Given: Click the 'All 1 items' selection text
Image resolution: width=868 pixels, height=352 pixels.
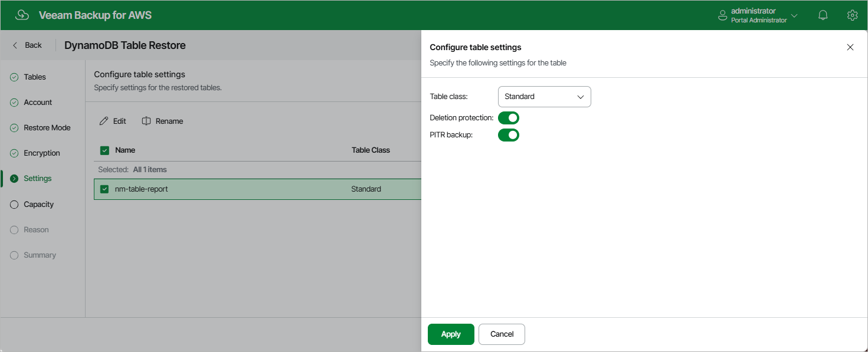Looking at the screenshot, I should (x=150, y=170).
